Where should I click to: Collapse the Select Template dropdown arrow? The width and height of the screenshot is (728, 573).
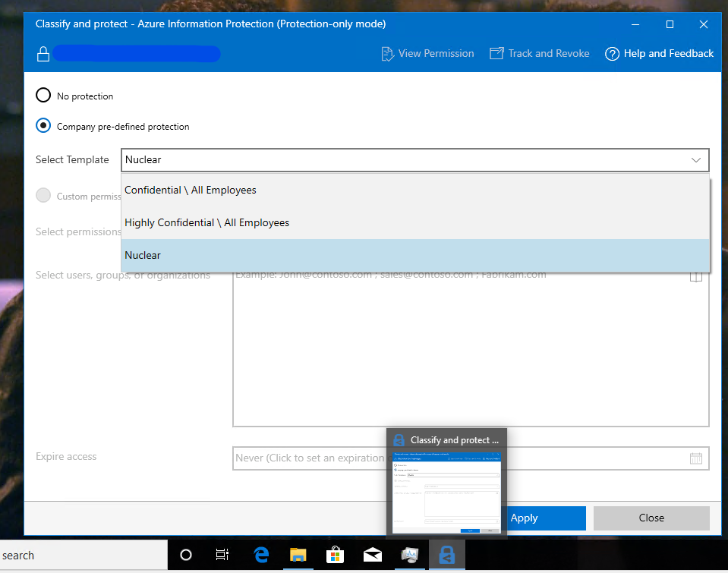coord(695,159)
